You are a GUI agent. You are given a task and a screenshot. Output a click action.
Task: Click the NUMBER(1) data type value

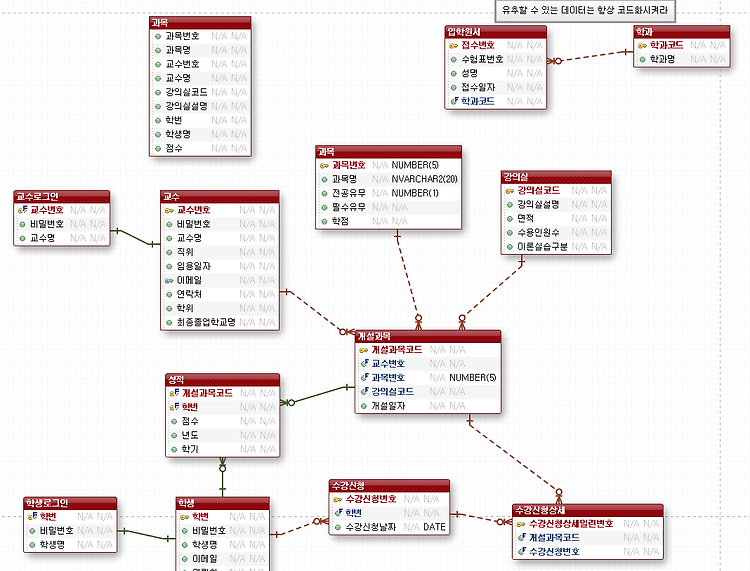pos(415,193)
